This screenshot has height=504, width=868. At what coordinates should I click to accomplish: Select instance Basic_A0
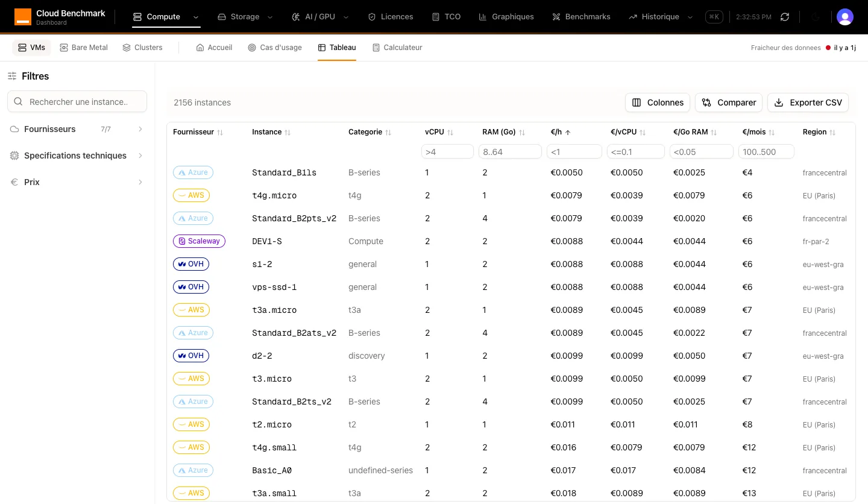pyautogui.click(x=272, y=470)
